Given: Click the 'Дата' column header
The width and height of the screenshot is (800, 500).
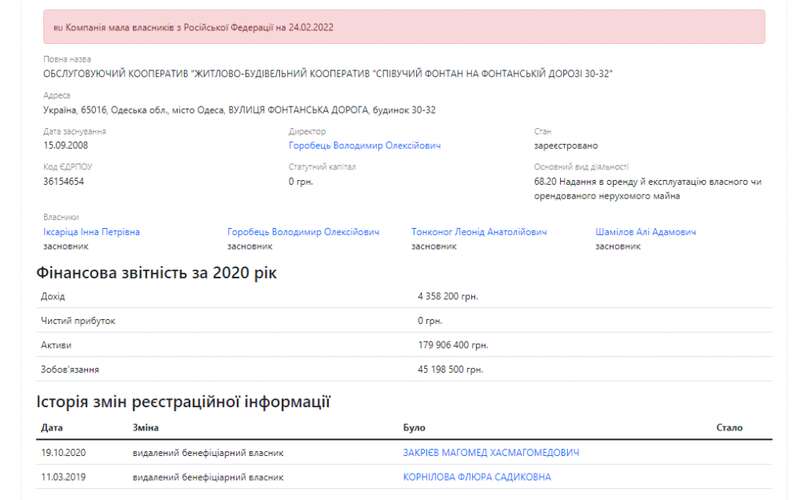Looking at the screenshot, I should click(x=52, y=428).
